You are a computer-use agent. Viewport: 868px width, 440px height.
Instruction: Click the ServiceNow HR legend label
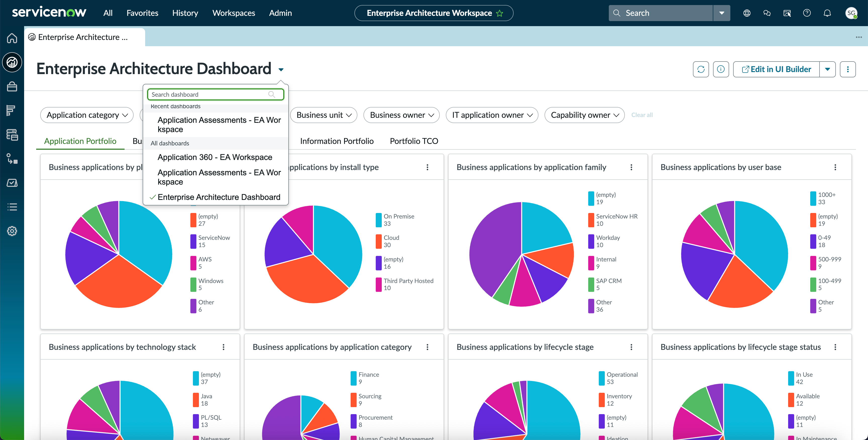(617, 216)
